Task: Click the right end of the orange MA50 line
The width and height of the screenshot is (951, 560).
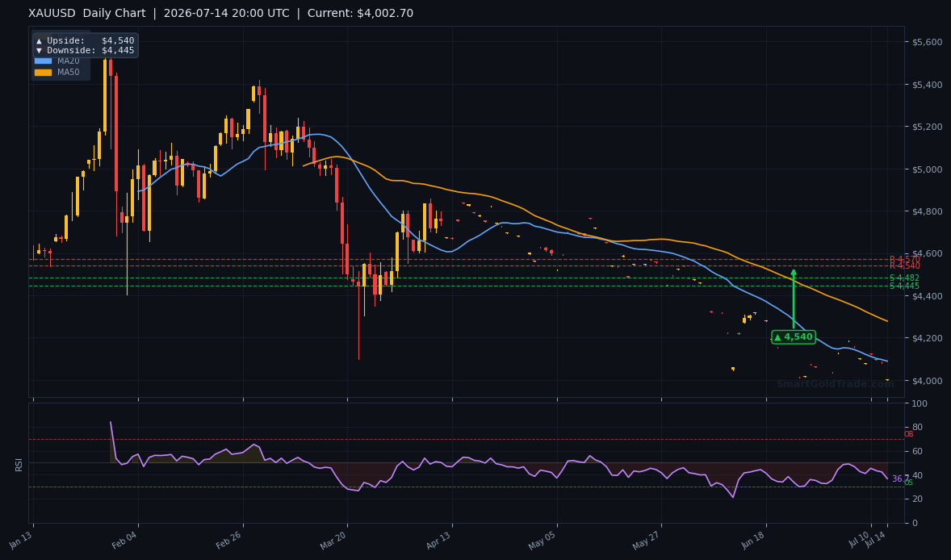Action: point(887,321)
